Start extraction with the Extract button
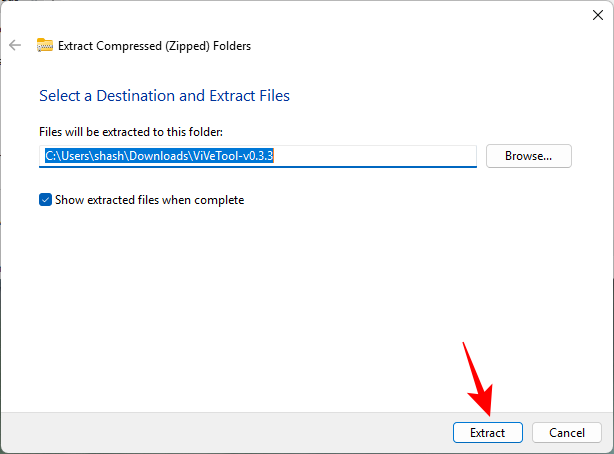 488,432
